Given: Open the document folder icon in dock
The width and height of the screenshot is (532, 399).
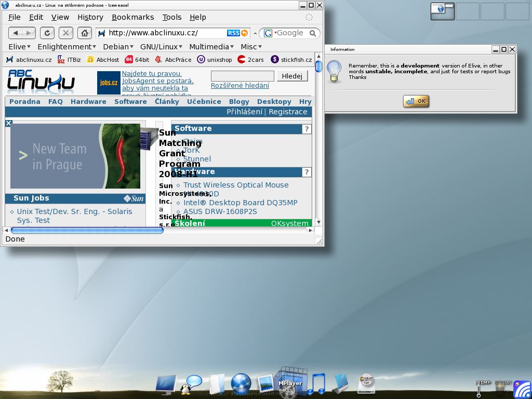Looking at the screenshot, I should point(217,384).
